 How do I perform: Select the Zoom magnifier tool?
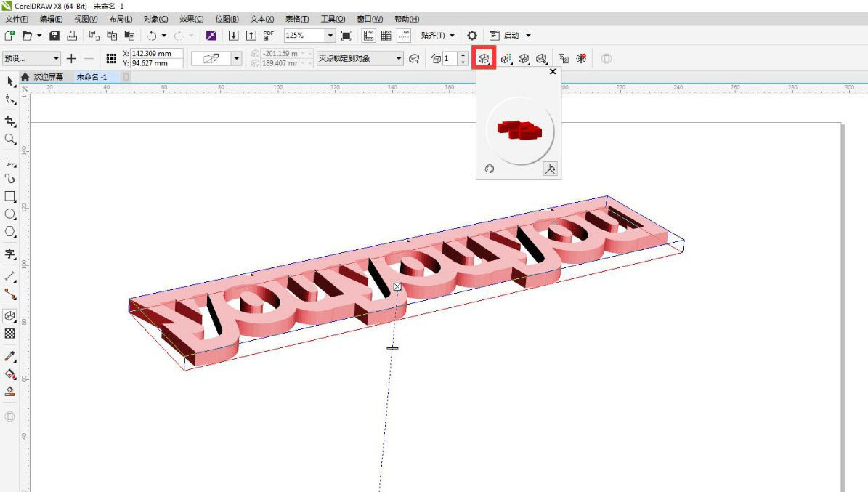pos(10,139)
